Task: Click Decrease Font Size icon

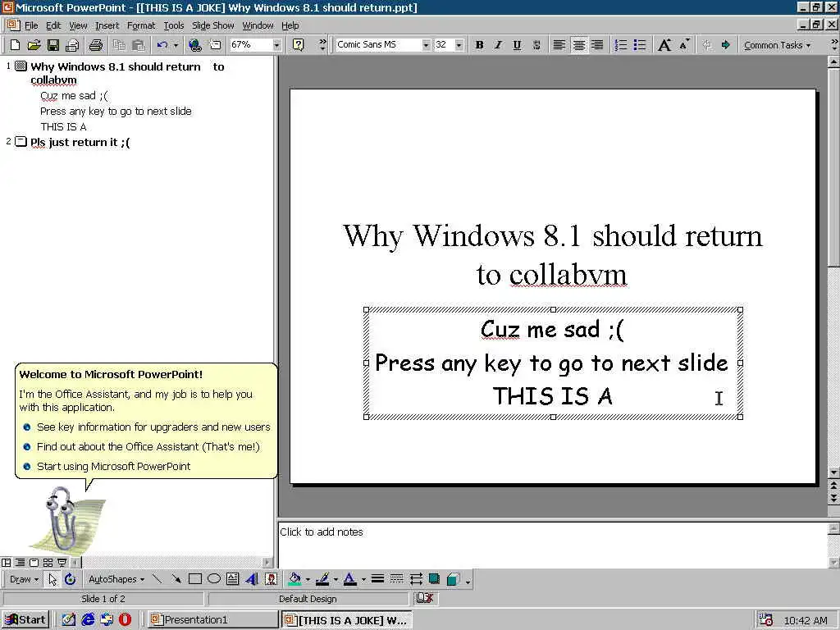Action: pos(684,45)
